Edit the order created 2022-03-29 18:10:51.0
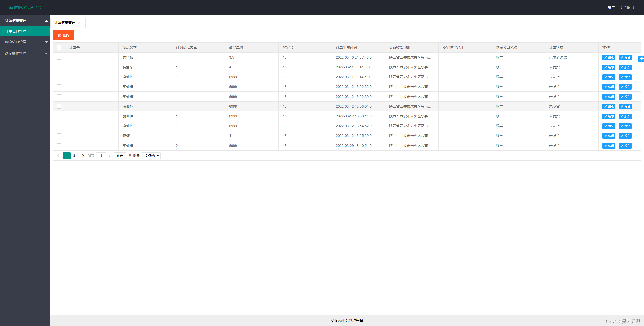Screen dimensions: 644x326 (609, 146)
